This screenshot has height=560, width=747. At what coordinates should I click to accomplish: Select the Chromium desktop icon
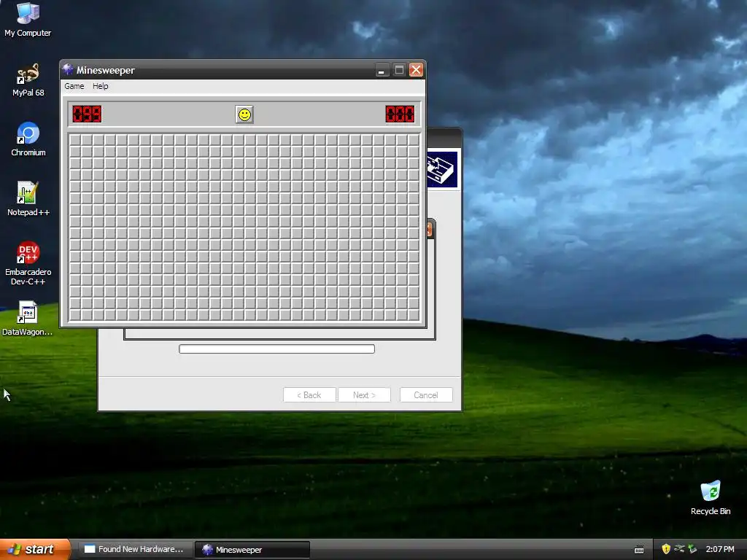(28, 139)
